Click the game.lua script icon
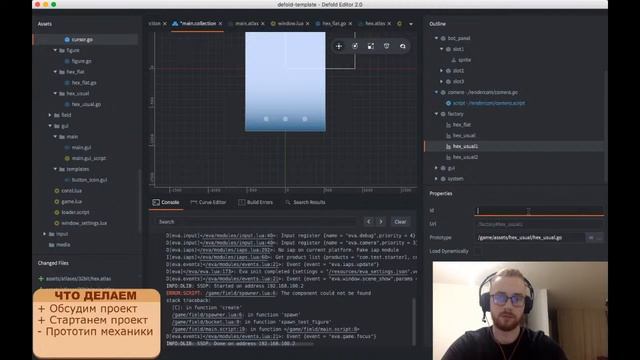640x360 pixels. point(57,202)
